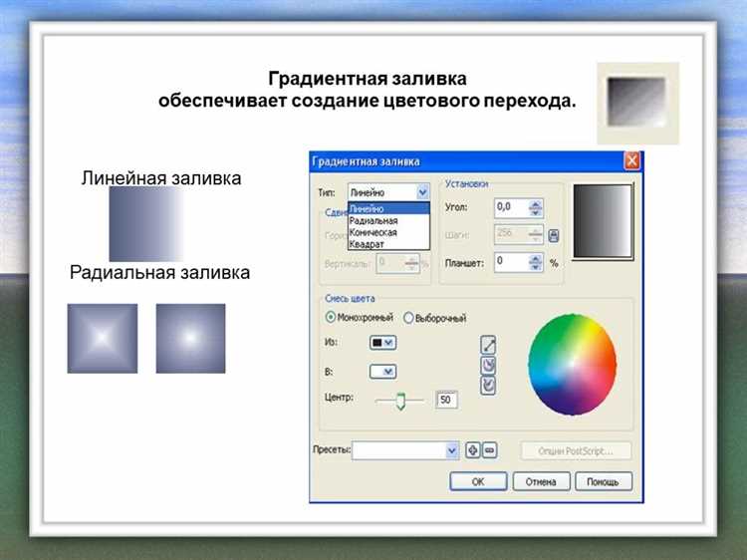747x560 pixels.
Task: Click the add preset plus icon
Action: [x=473, y=450]
